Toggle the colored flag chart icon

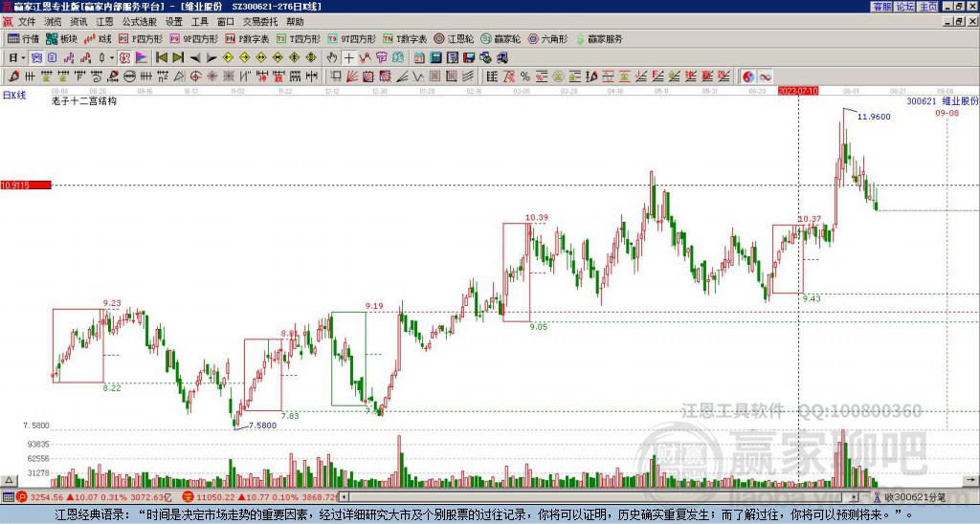142,58
